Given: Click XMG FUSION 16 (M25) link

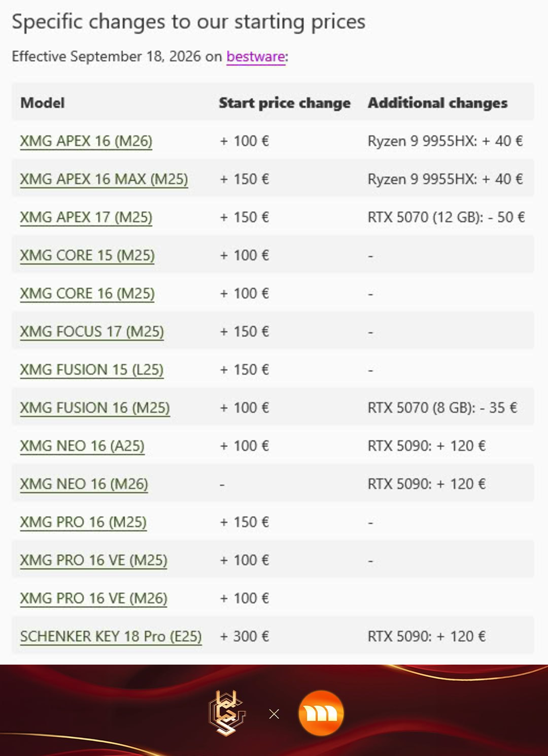Looking at the screenshot, I should click(95, 408).
